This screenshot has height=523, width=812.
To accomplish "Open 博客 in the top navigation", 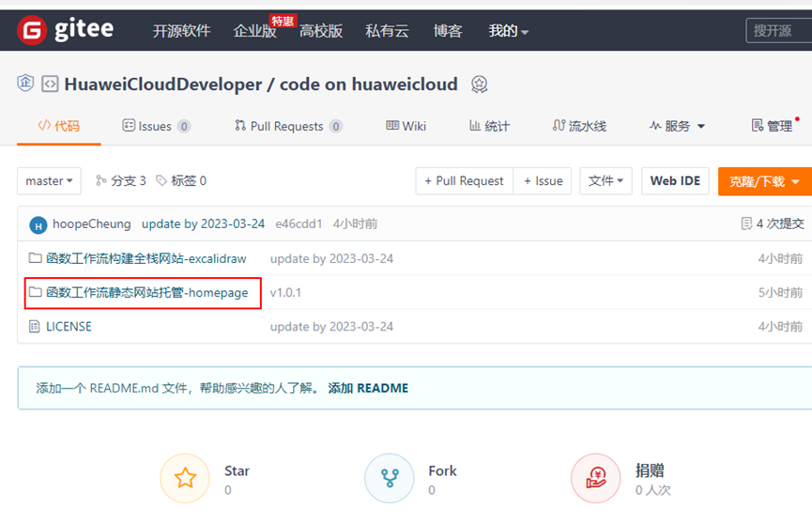I will (448, 31).
